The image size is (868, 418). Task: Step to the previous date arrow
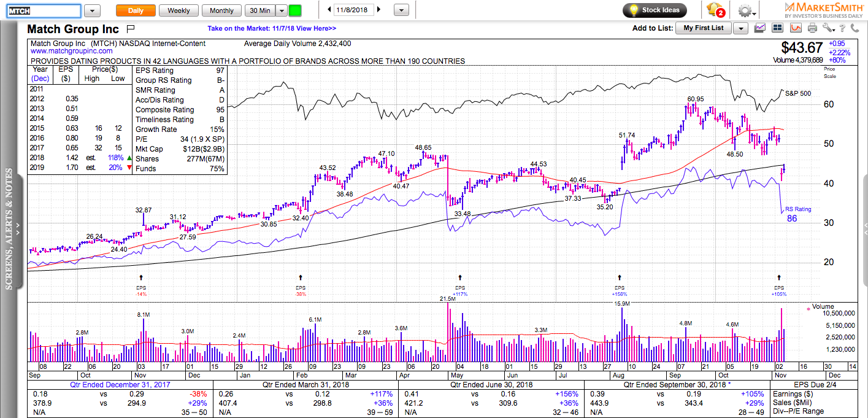329,10
